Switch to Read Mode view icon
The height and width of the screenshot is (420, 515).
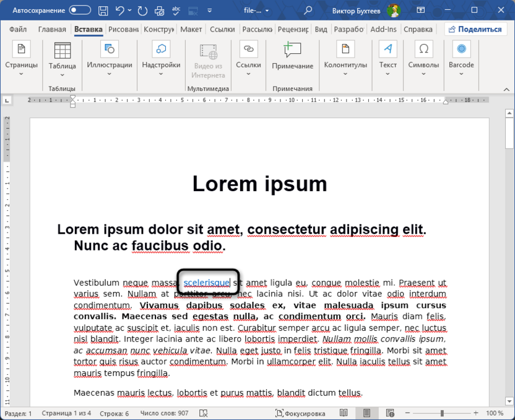click(344, 413)
